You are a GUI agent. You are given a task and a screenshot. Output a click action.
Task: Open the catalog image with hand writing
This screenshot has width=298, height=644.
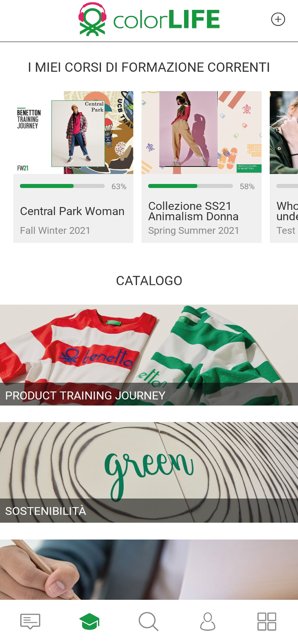149,569
